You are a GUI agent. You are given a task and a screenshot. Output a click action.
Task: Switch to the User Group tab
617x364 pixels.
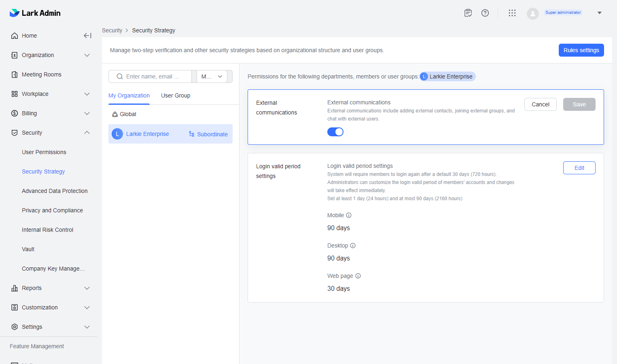[176, 95]
